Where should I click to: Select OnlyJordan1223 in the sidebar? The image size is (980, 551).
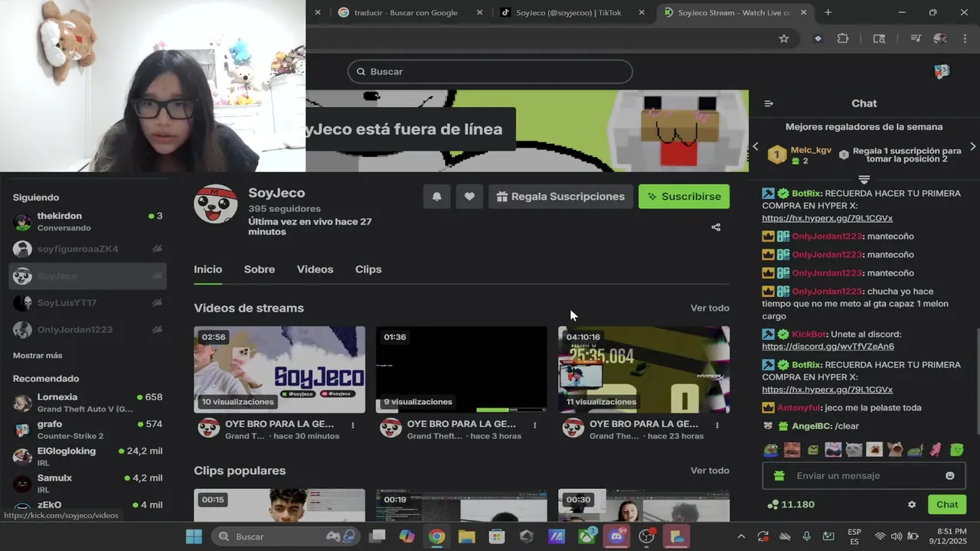pyautogui.click(x=88, y=330)
